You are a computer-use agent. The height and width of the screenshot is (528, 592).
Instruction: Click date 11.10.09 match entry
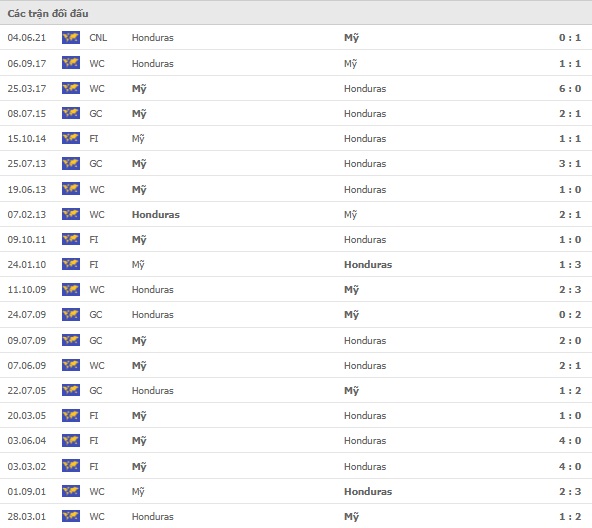[x=27, y=289]
